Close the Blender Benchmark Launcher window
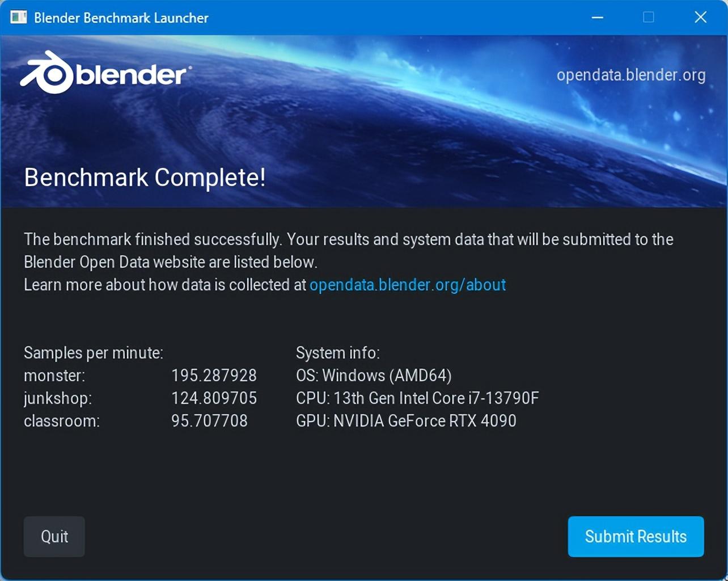 pos(701,17)
